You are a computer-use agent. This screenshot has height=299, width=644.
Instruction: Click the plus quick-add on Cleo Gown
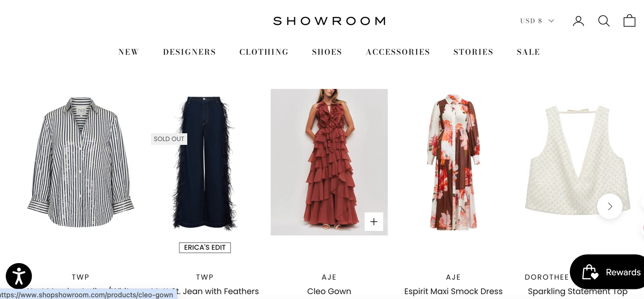coord(374,222)
